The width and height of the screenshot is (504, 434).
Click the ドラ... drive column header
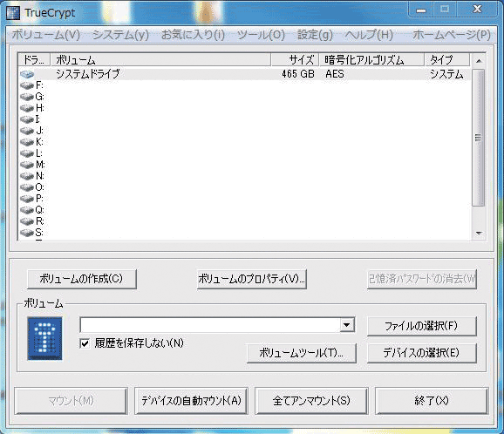click(34, 60)
